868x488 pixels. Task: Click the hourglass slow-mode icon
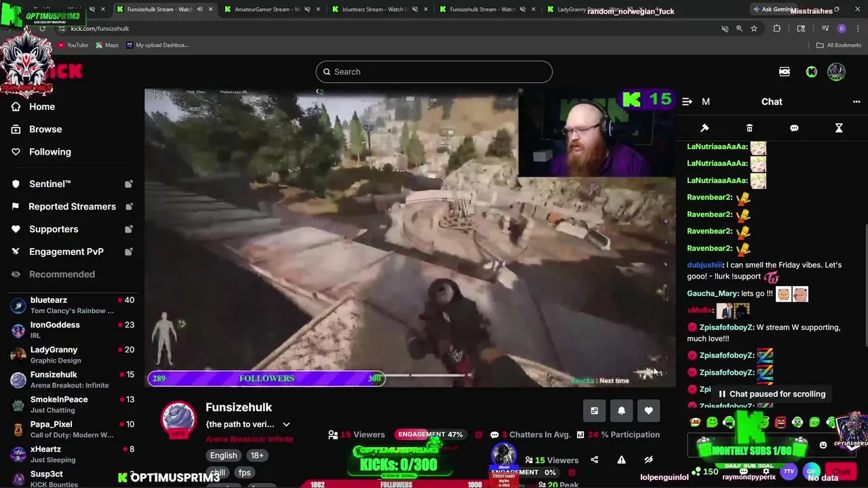coord(839,128)
